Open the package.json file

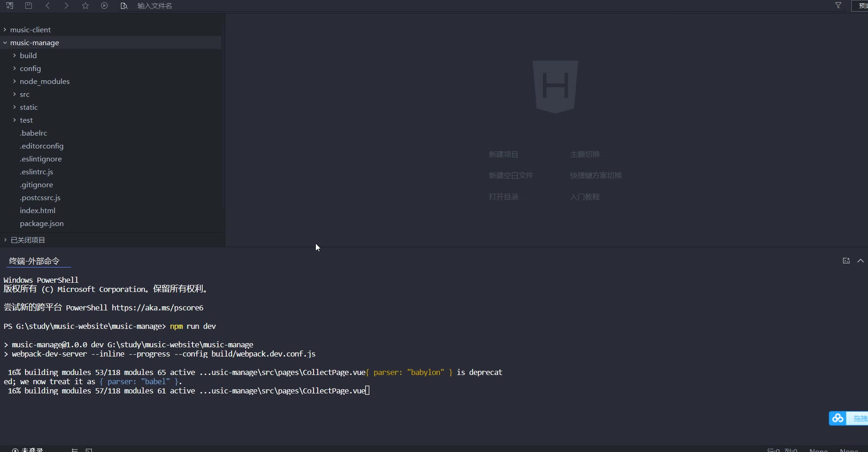[x=42, y=223]
